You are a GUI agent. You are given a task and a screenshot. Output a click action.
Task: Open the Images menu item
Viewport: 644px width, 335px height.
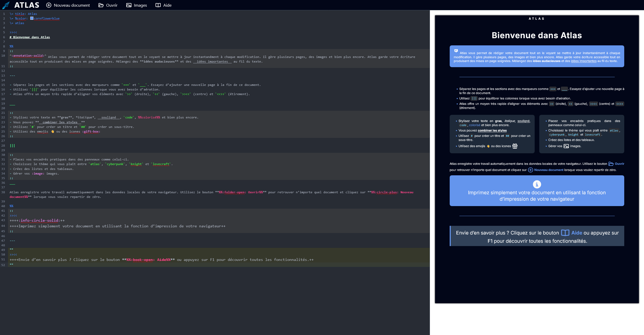tap(140, 5)
